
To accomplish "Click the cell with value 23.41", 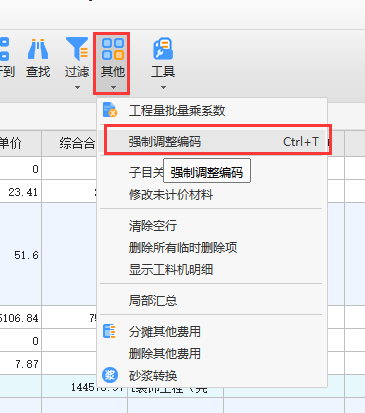I will [20, 192].
